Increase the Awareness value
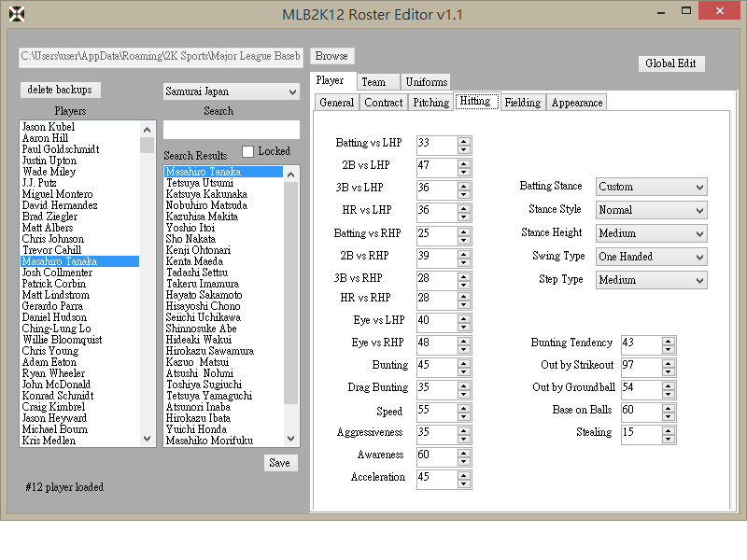Viewport: 747px width, 560px height. click(x=463, y=453)
